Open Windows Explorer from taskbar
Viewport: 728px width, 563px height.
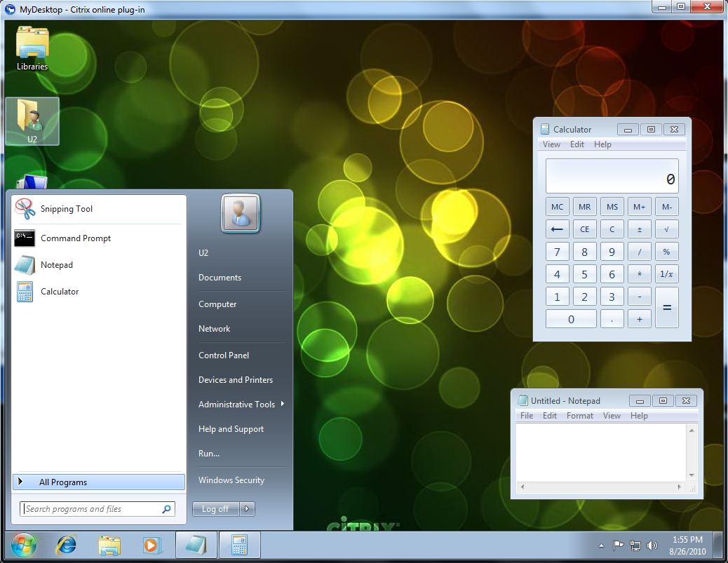tap(109, 545)
